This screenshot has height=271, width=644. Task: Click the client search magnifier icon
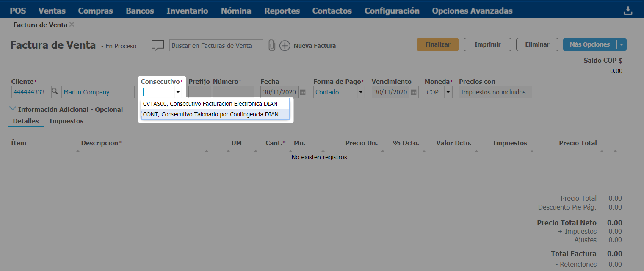55,92
